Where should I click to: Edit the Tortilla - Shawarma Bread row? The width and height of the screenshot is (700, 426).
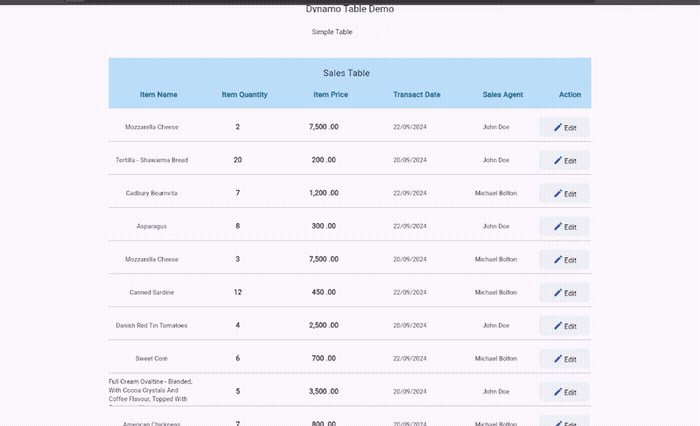pos(564,160)
